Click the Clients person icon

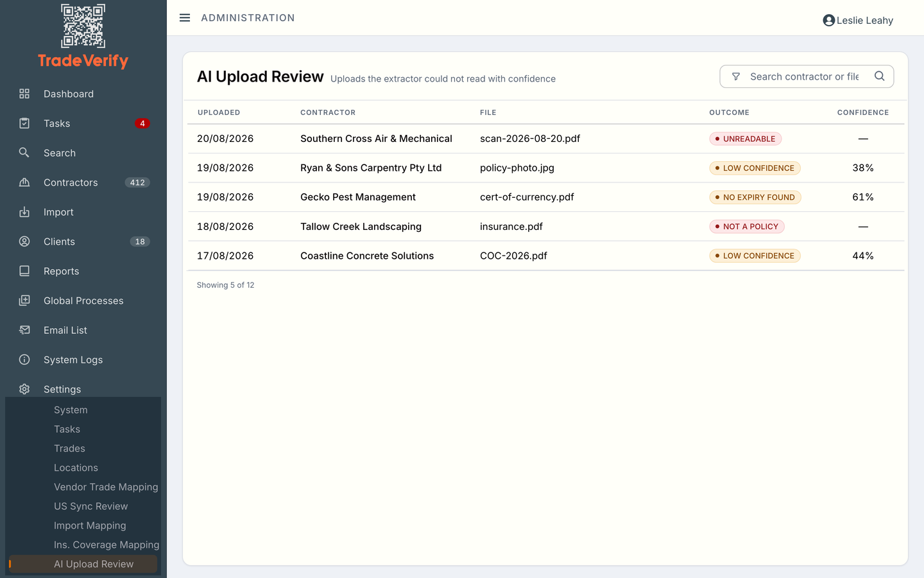[x=24, y=241]
